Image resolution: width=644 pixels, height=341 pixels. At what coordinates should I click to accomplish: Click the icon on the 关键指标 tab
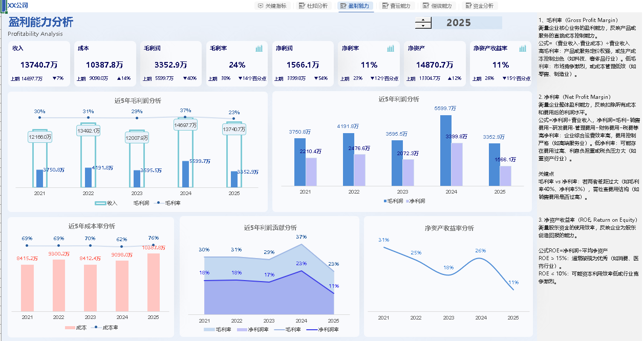coord(261,6)
